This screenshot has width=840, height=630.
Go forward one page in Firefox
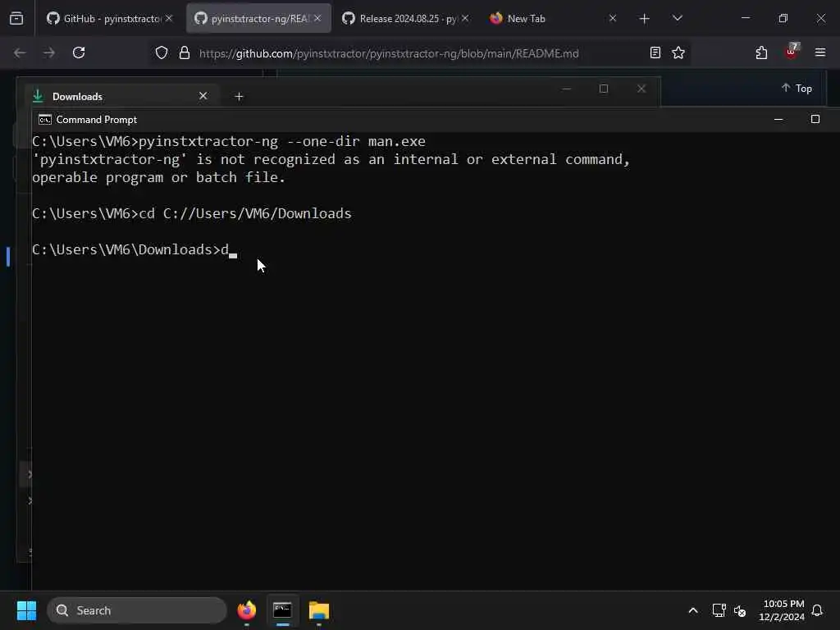coord(49,52)
